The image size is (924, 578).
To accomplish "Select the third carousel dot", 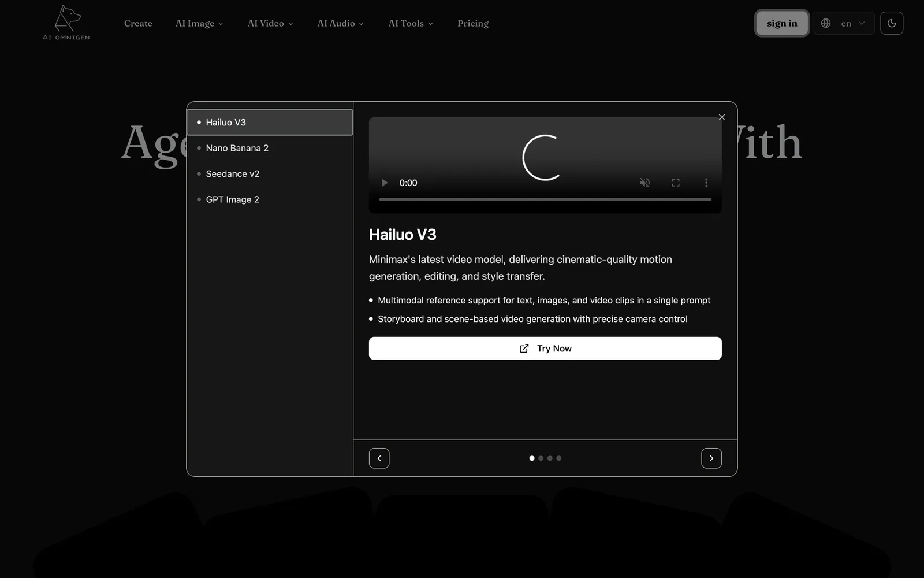I will point(550,458).
